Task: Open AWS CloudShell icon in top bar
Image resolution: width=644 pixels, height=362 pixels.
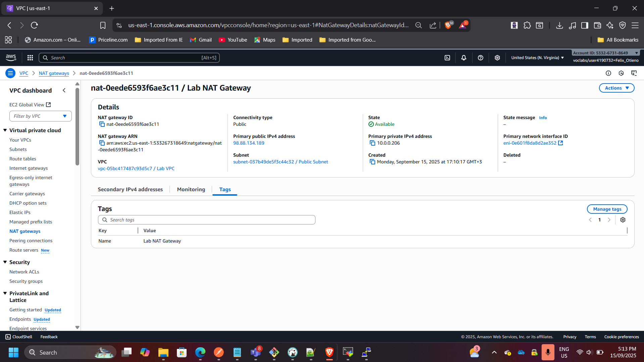Action: coord(447,58)
